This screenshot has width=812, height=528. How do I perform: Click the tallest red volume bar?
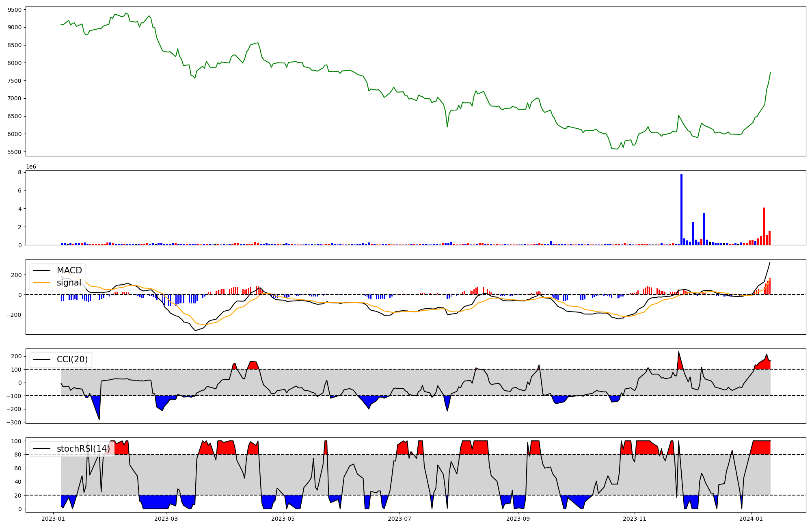click(764, 226)
